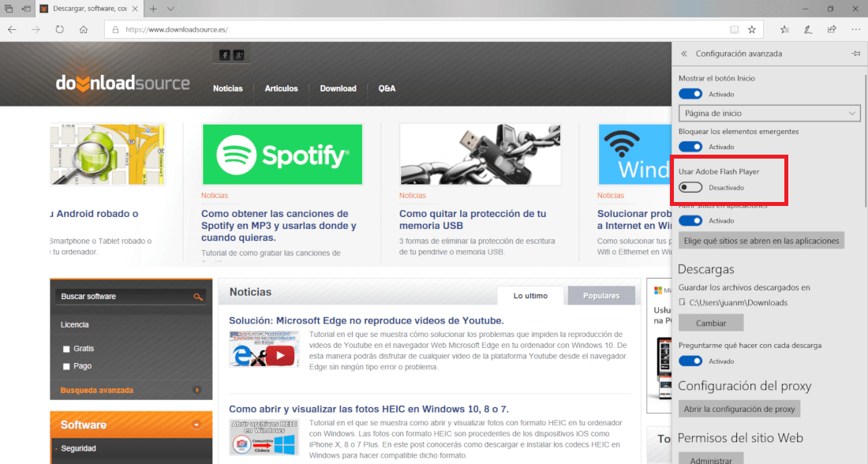Click the Busqueda avanzada arrow icon

pyautogui.click(x=196, y=391)
